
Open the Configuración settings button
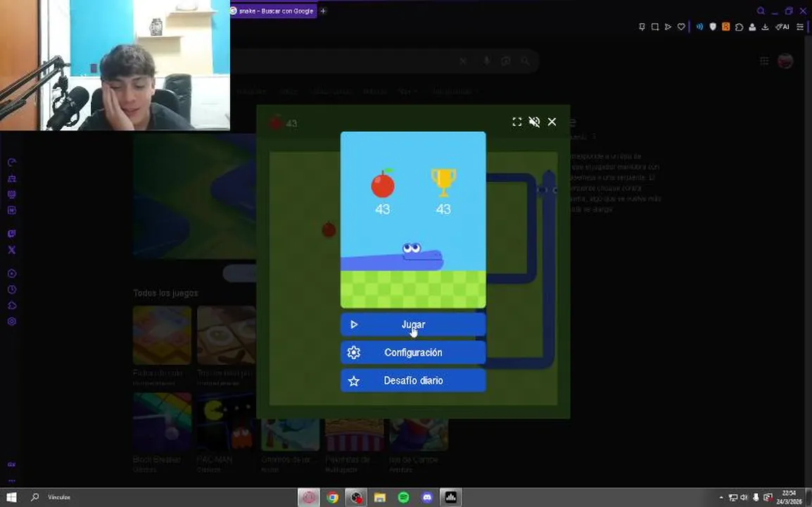[x=413, y=353]
